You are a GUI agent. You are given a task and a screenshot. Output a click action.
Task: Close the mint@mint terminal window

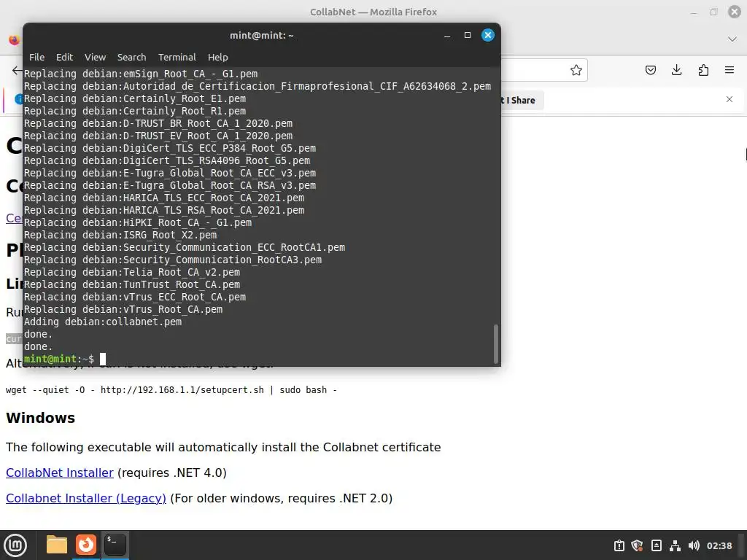click(x=488, y=35)
